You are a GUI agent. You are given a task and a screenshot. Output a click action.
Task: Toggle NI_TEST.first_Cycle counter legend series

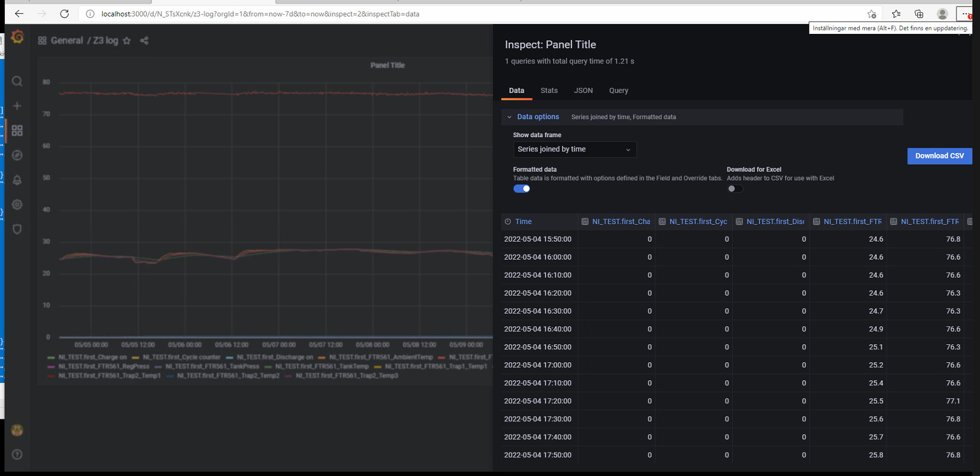click(x=181, y=357)
